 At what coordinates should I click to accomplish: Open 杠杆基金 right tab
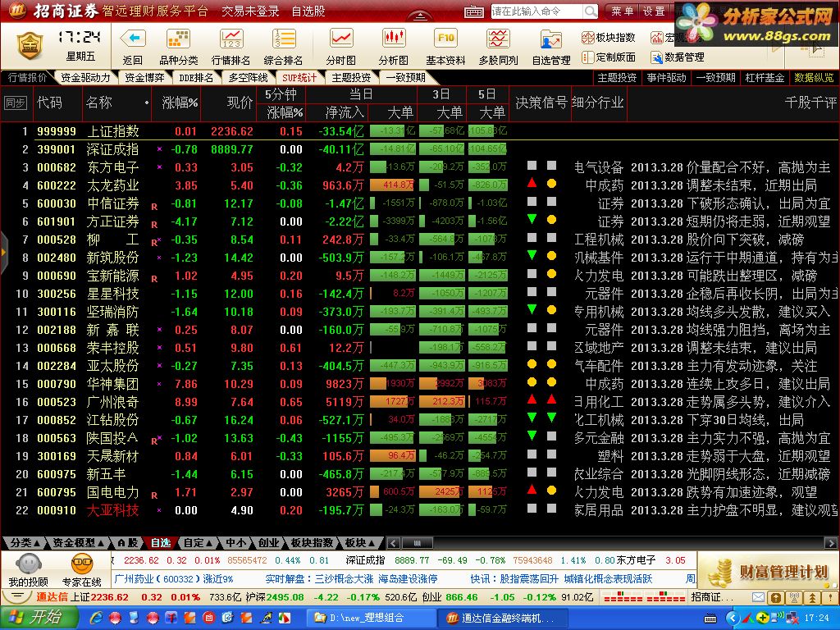765,78
